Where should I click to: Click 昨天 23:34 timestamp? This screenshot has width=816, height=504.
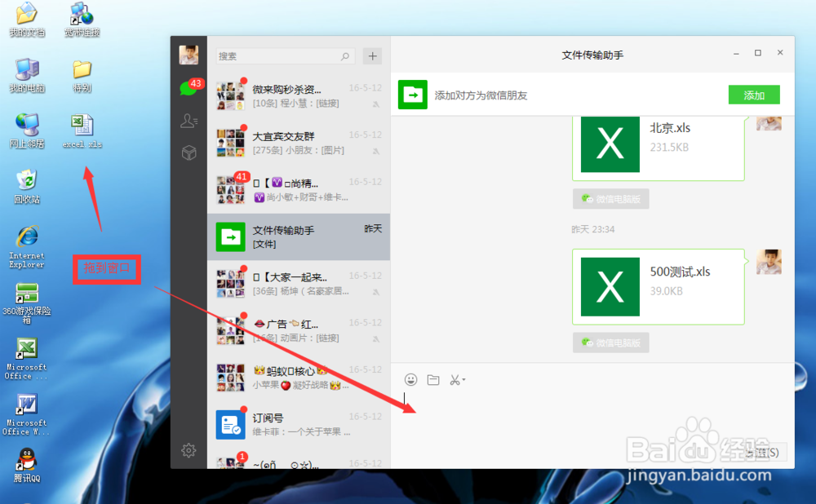(592, 229)
